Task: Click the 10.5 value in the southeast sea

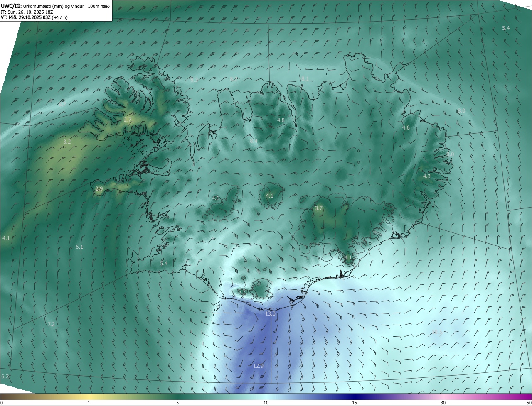Action: [437, 332]
